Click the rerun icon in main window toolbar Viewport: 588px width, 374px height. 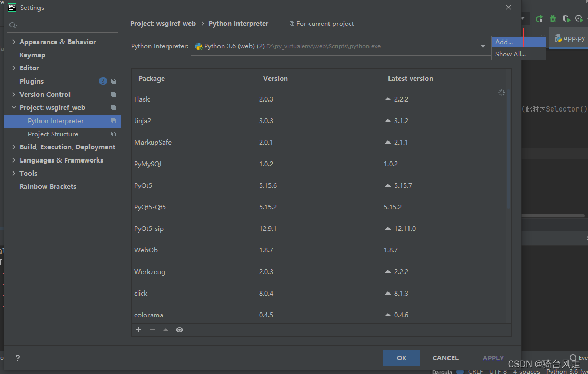tap(539, 19)
